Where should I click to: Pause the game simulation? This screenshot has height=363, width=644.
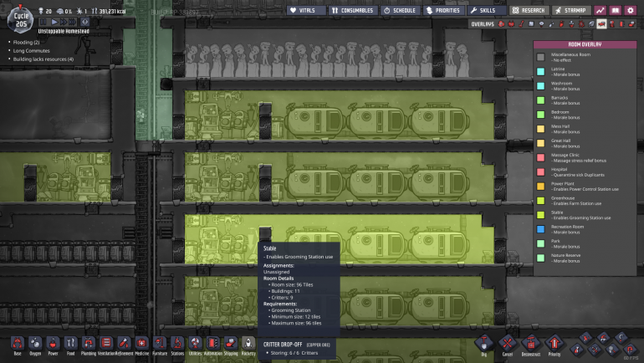tap(43, 23)
